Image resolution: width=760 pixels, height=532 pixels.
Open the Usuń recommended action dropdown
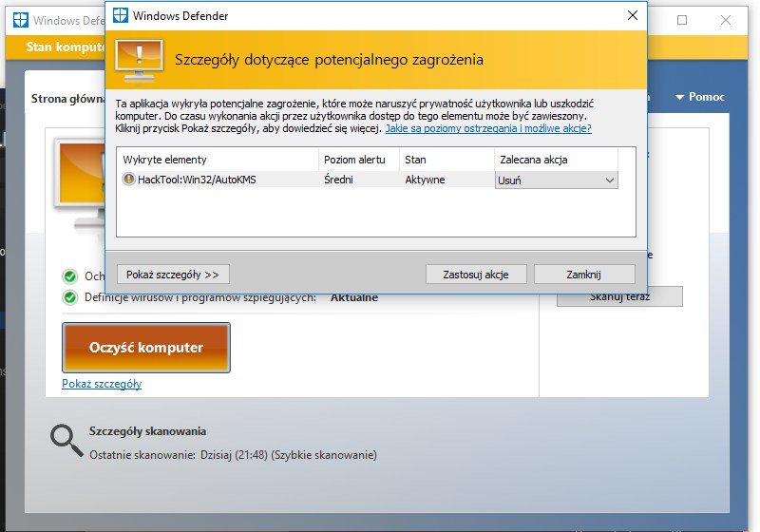coord(556,180)
